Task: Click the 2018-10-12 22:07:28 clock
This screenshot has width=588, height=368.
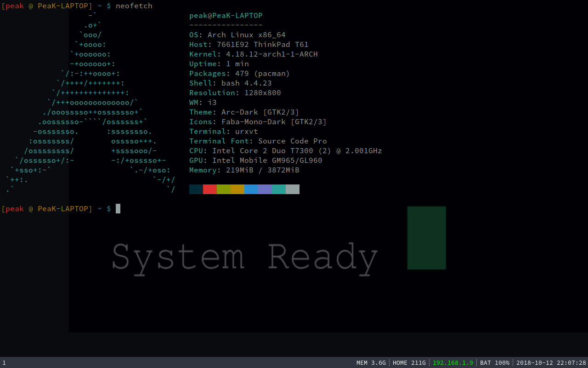Action: pyautogui.click(x=551, y=362)
